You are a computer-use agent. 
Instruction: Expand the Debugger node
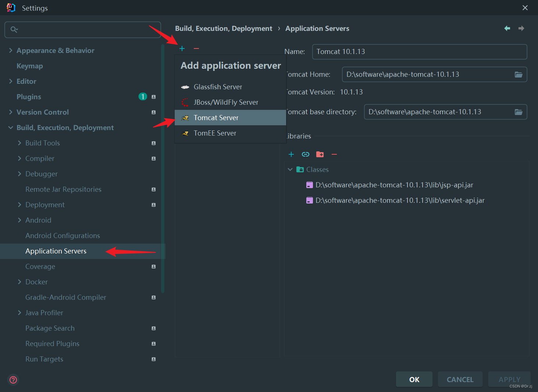tap(19, 174)
